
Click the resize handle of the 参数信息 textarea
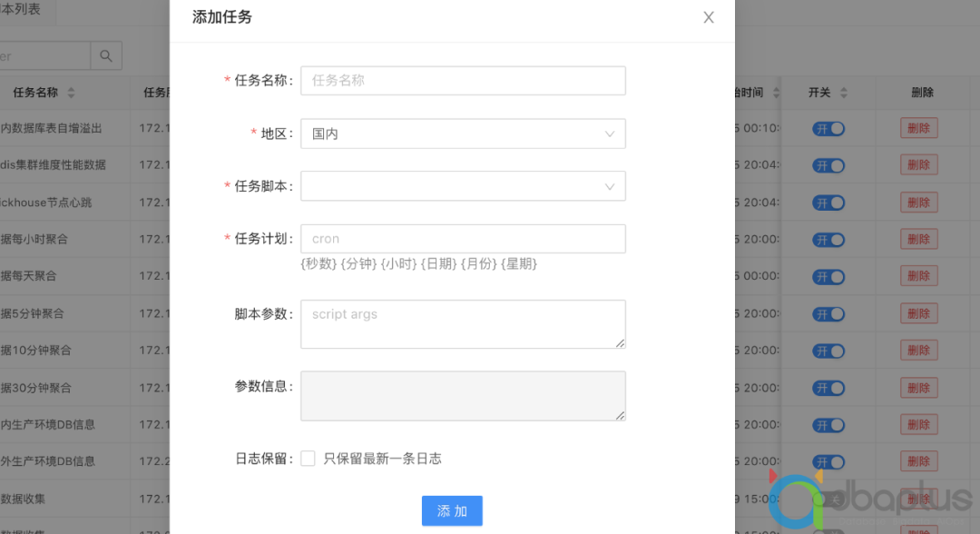pos(621,415)
